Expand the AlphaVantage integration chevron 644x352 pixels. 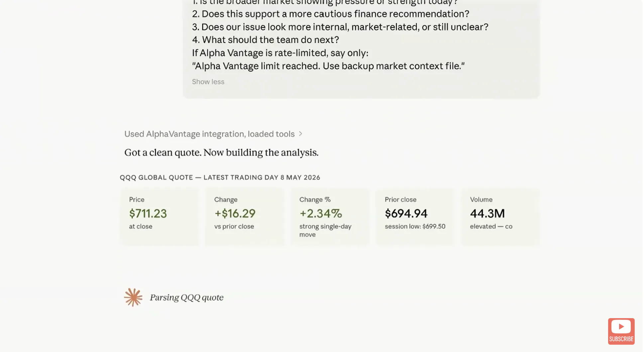pos(300,134)
